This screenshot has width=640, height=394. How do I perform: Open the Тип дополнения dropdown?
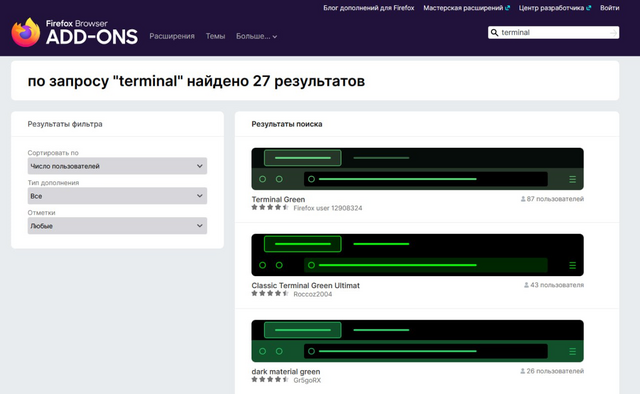click(117, 196)
